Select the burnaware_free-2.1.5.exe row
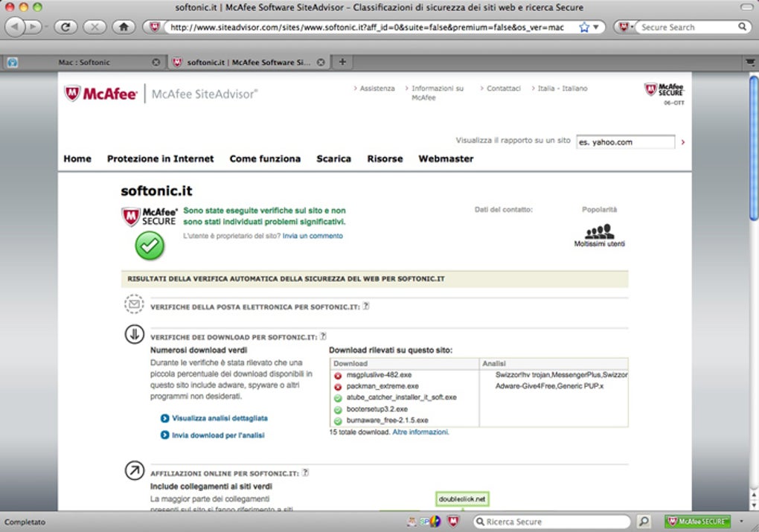The image size is (759, 532). coord(478,420)
